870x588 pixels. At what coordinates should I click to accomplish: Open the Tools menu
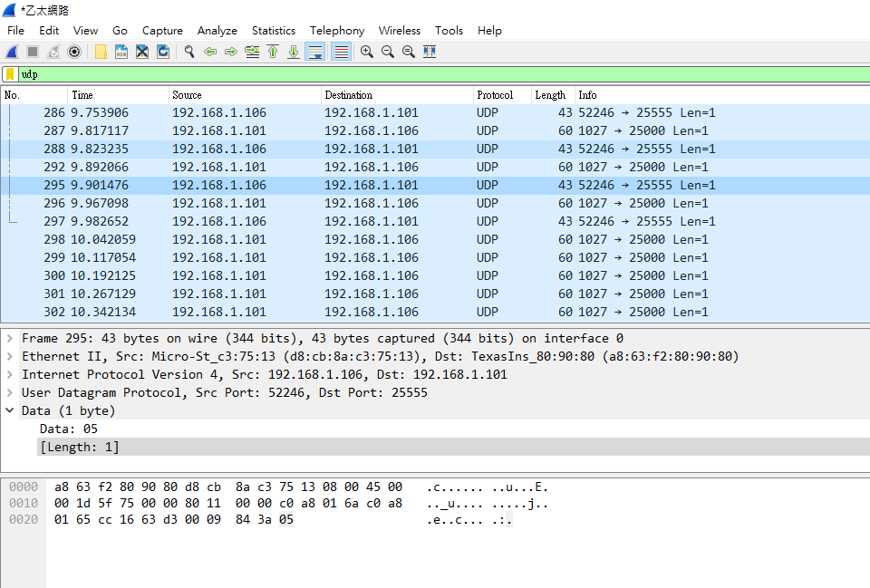(449, 31)
